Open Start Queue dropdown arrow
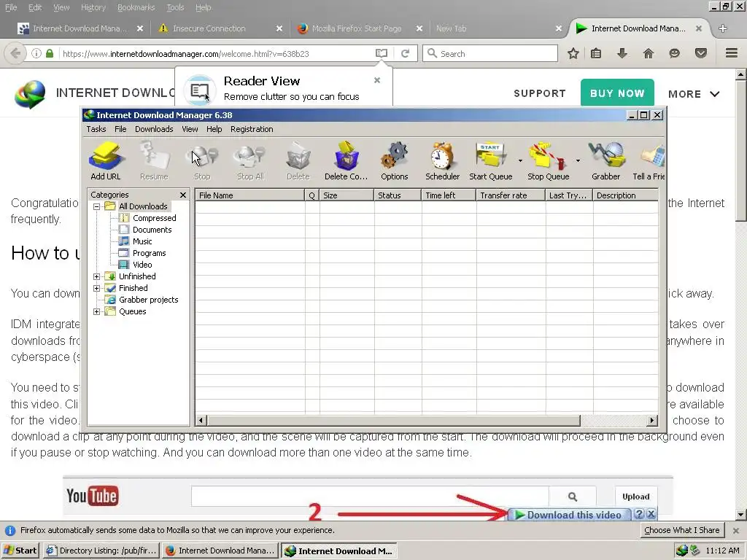 point(519,160)
